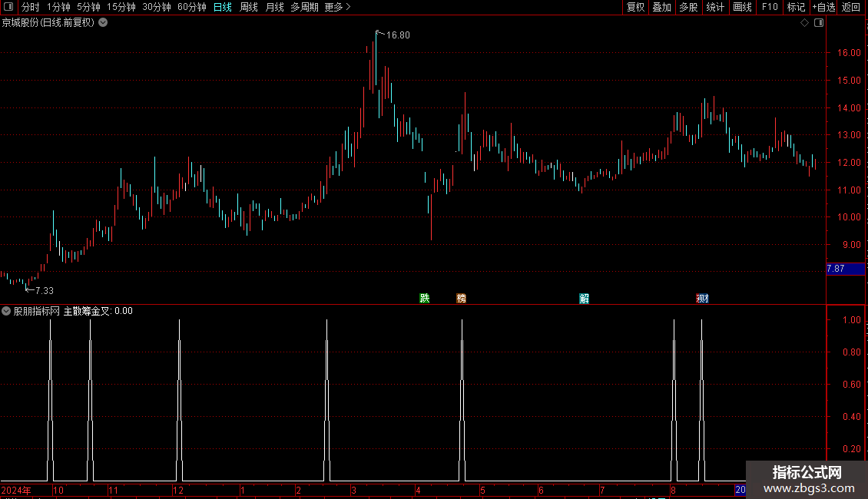Click the 标记 mark button
Viewport: 868px width, 499px height.
tap(796, 7)
